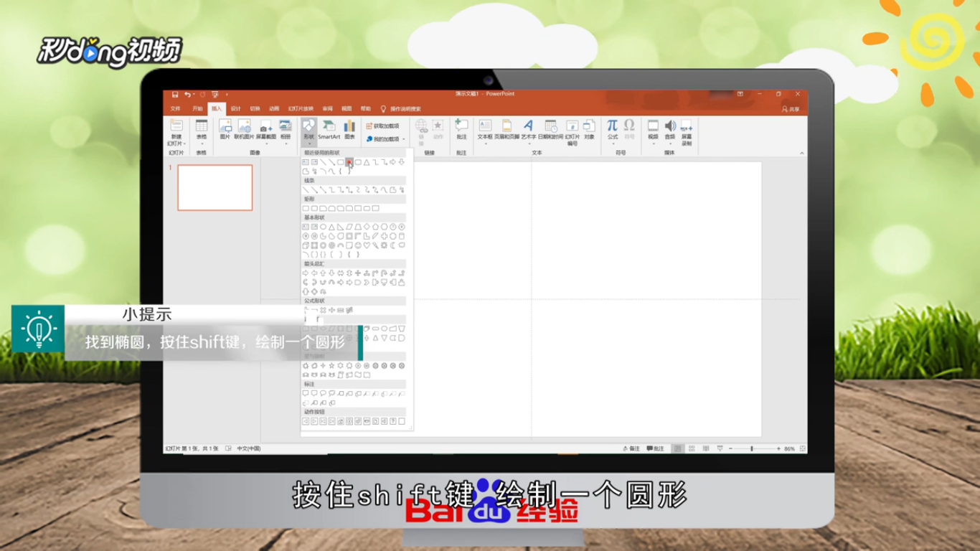Select the highlighted oval shape in recently used
Image resolution: width=980 pixels, height=551 pixels.
(349, 162)
